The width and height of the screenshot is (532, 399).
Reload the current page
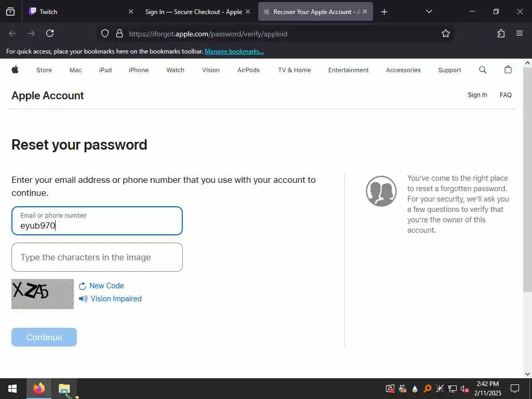pyautogui.click(x=50, y=33)
